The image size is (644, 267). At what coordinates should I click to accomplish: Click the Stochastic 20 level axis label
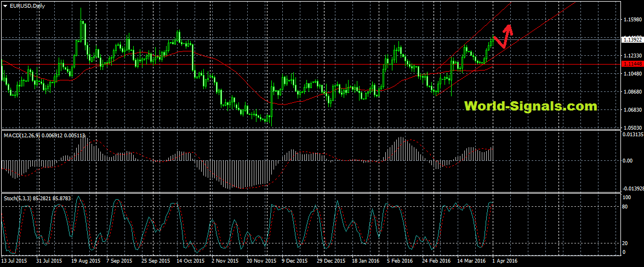pyautogui.click(x=627, y=243)
